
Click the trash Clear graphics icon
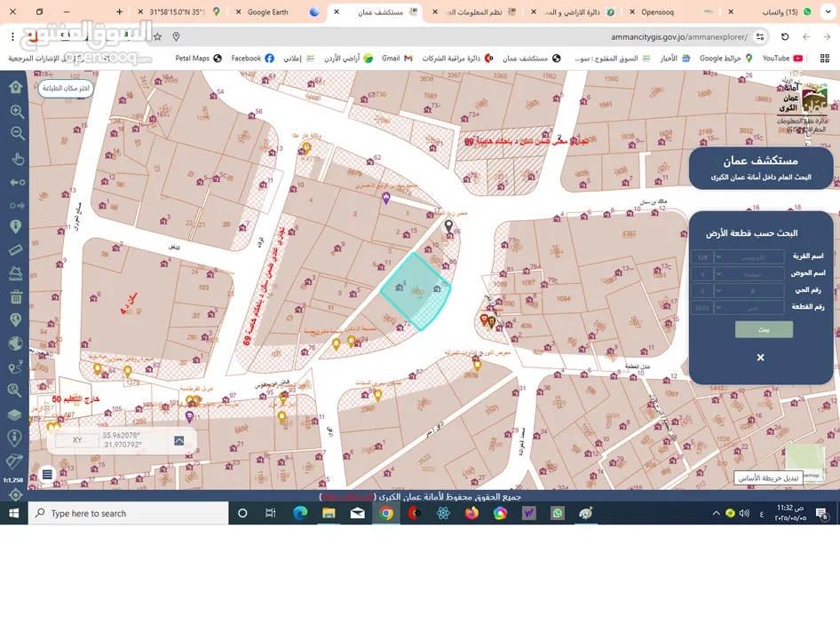click(x=15, y=296)
